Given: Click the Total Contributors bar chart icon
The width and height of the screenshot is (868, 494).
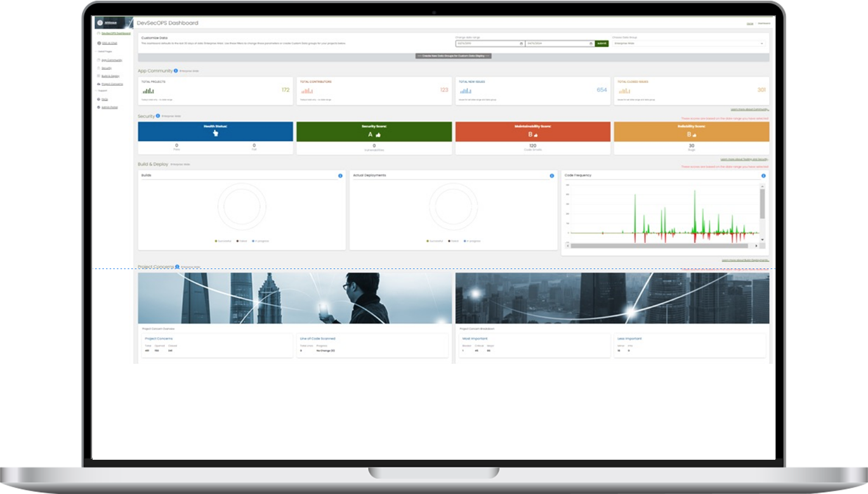Looking at the screenshot, I should (306, 91).
